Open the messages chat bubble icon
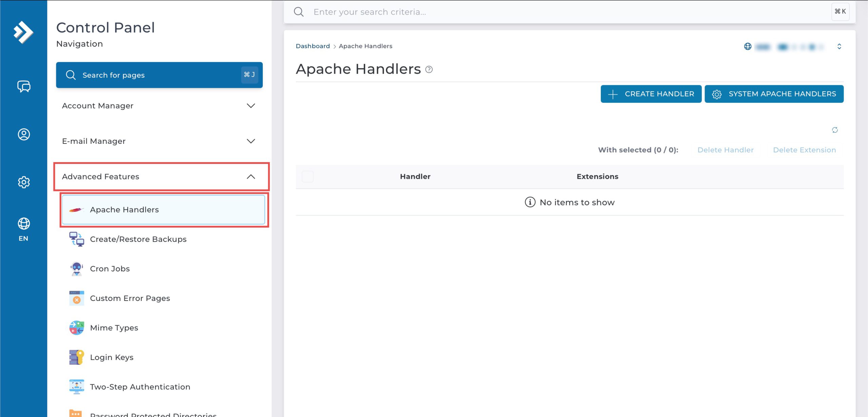868x417 pixels. (24, 87)
